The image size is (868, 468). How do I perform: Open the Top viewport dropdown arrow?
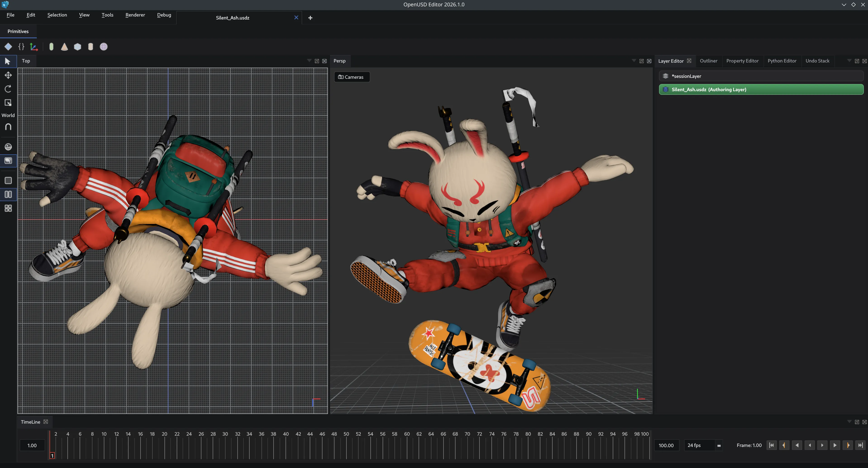pyautogui.click(x=309, y=61)
